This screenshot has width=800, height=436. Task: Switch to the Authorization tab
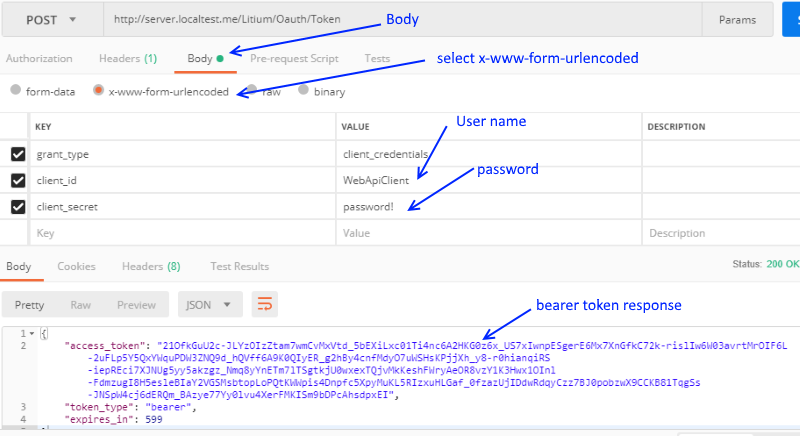[39, 59]
